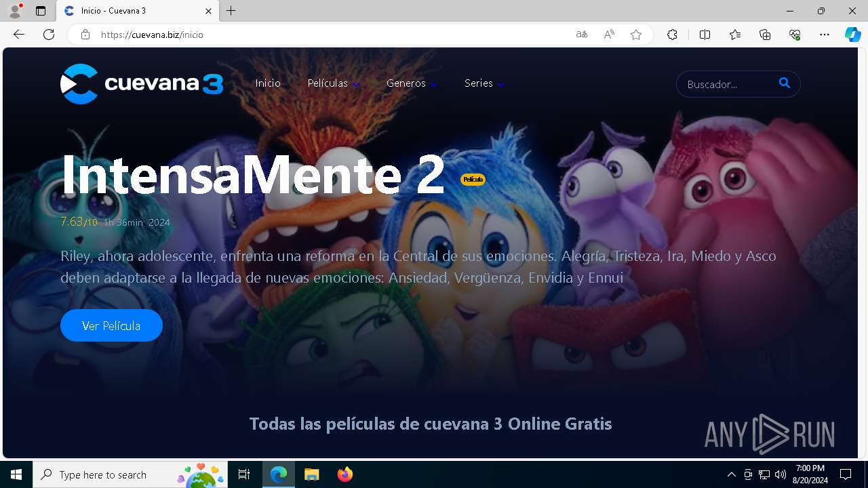Close the Inicio - Cuevana 3 tab
868x488 pixels.
pyautogui.click(x=209, y=11)
